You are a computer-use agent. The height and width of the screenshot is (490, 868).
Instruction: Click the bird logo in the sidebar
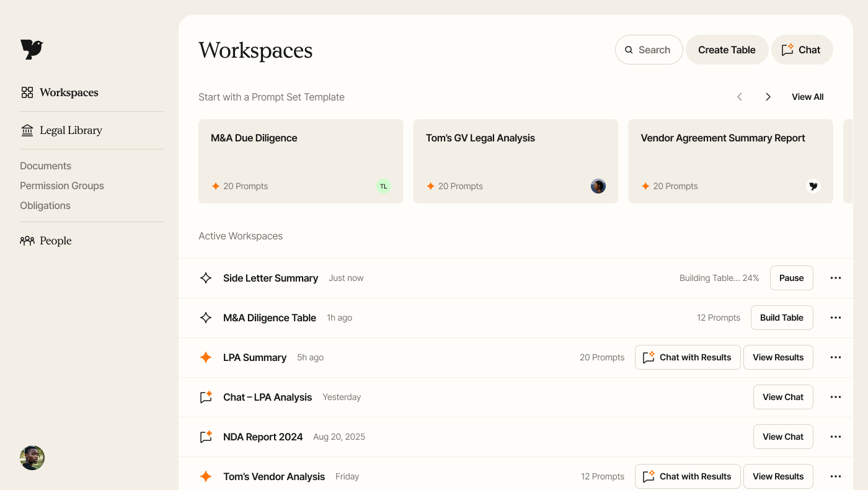(x=32, y=50)
